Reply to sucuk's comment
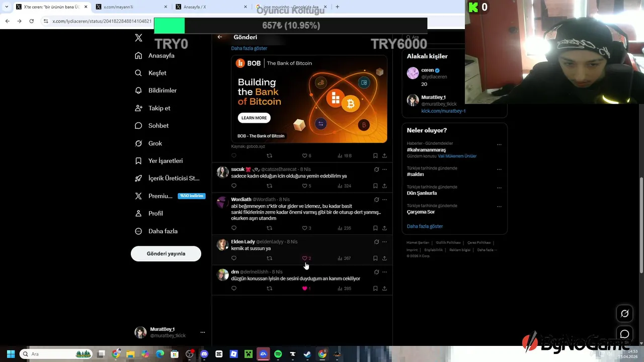This screenshot has height=362, width=644. pos(234,186)
